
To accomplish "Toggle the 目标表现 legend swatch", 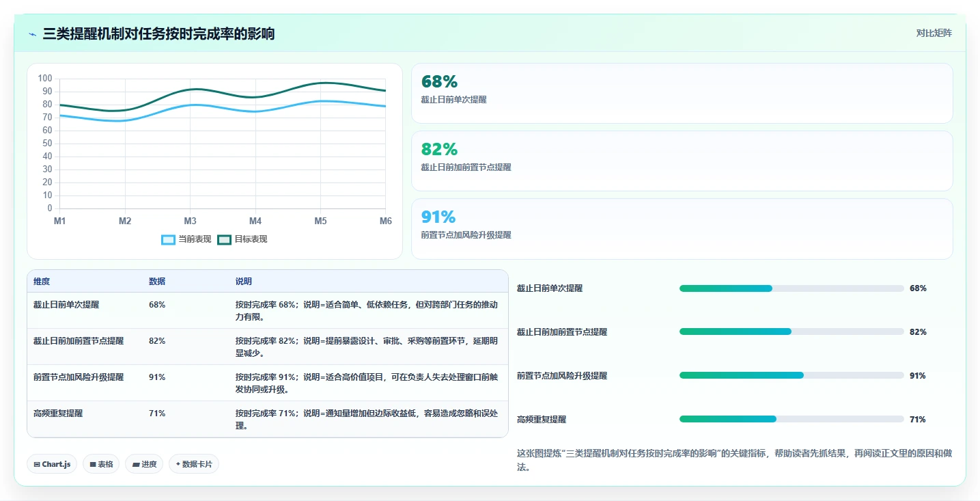I will [x=224, y=239].
